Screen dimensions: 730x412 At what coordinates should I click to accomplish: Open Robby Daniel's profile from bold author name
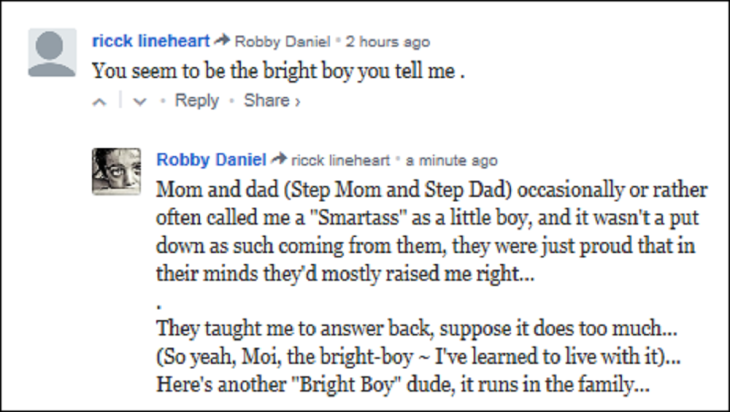coord(212,159)
